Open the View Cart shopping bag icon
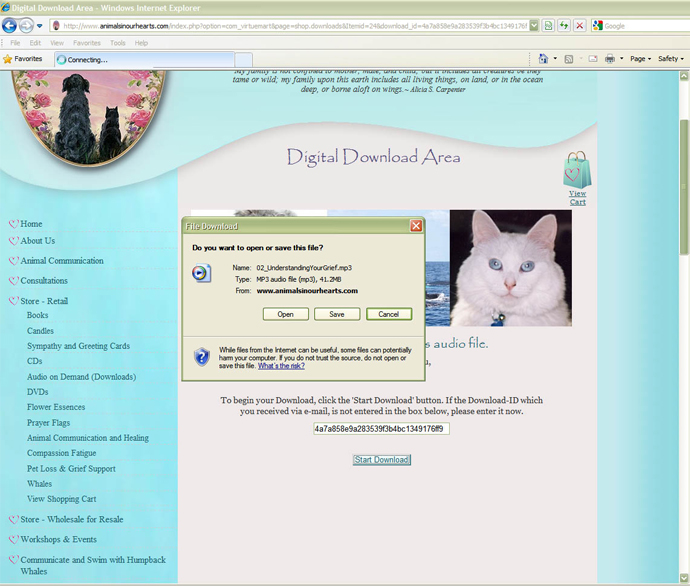 [577, 171]
